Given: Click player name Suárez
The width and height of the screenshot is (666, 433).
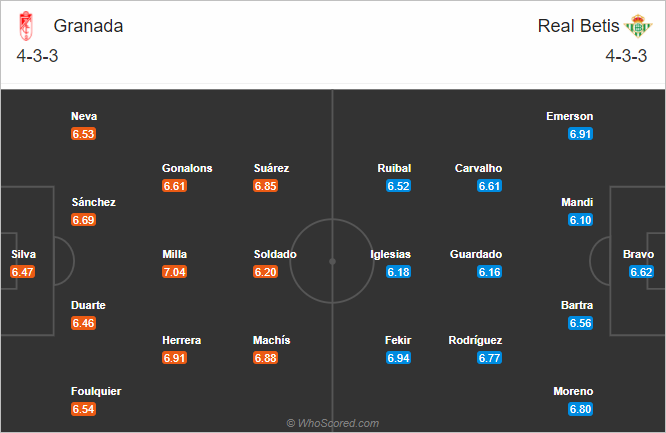Looking at the screenshot, I should point(271,168).
